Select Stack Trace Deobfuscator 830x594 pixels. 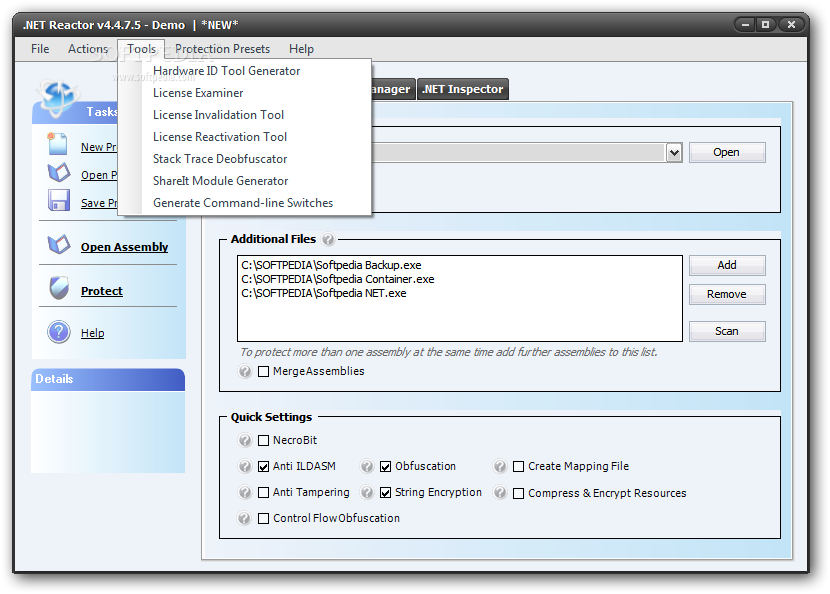click(245, 159)
